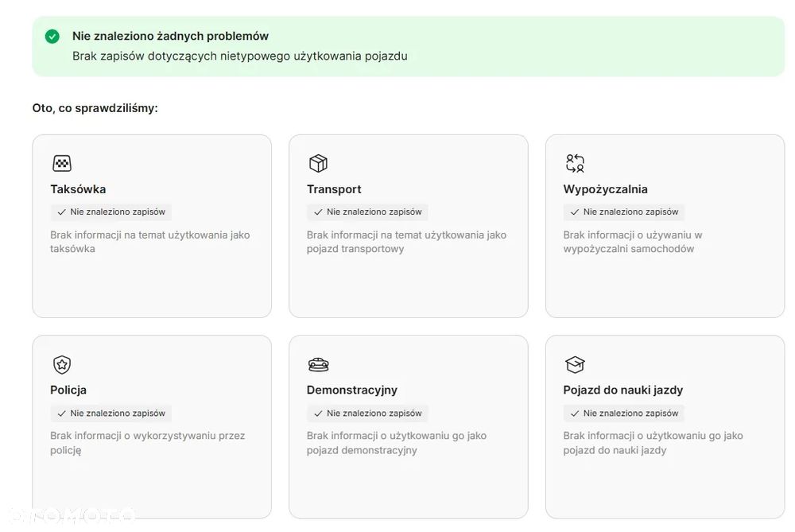Click the Demonstracyjny 'Nie znaleziono zapisów' badge
795x532 pixels.
[367, 414]
